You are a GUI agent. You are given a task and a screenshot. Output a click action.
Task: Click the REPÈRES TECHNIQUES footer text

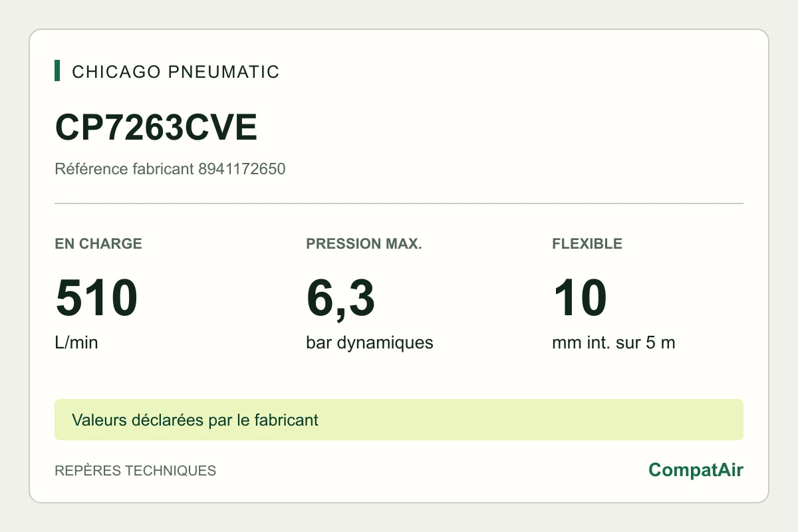pos(136,471)
